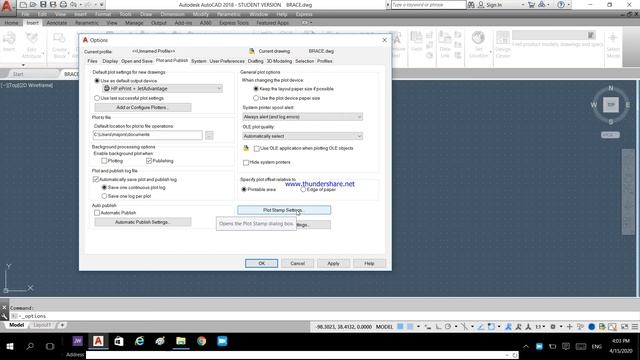The image size is (640, 360).
Task: Select the Annotate ribbon tab
Action: click(57, 23)
